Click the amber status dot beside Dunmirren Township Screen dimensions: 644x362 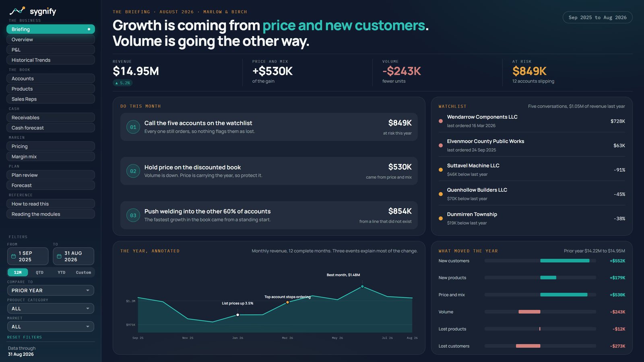pyautogui.click(x=441, y=218)
